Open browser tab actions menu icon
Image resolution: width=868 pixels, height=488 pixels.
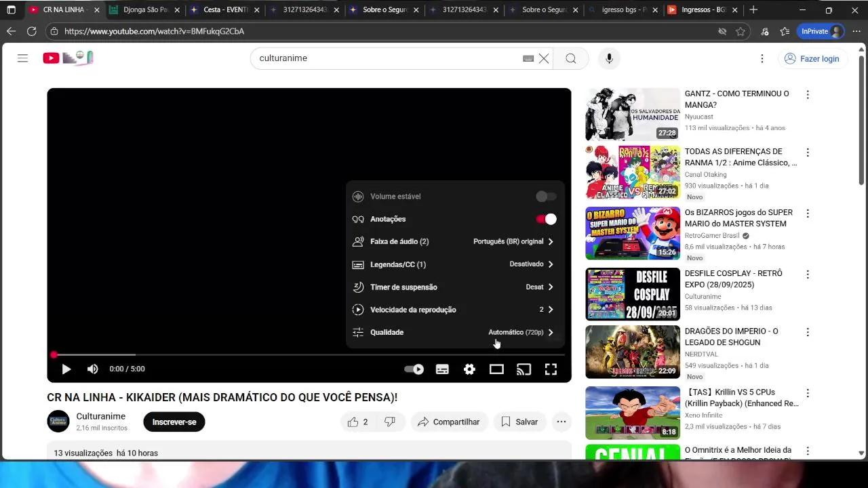(x=11, y=10)
